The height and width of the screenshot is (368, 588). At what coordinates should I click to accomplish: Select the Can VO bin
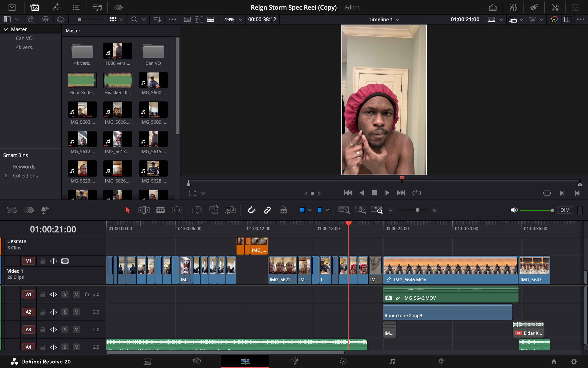pyautogui.click(x=24, y=38)
